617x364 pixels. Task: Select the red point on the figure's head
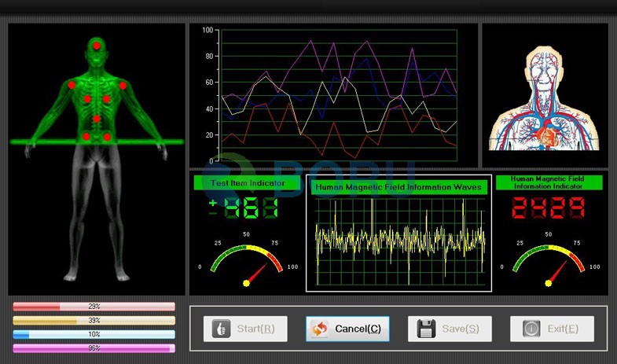click(x=97, y=46)
